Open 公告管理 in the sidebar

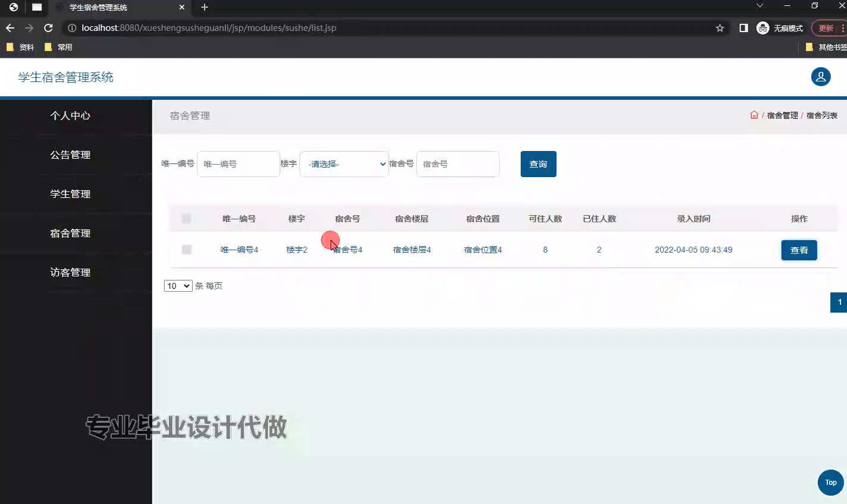coord(70,155)
